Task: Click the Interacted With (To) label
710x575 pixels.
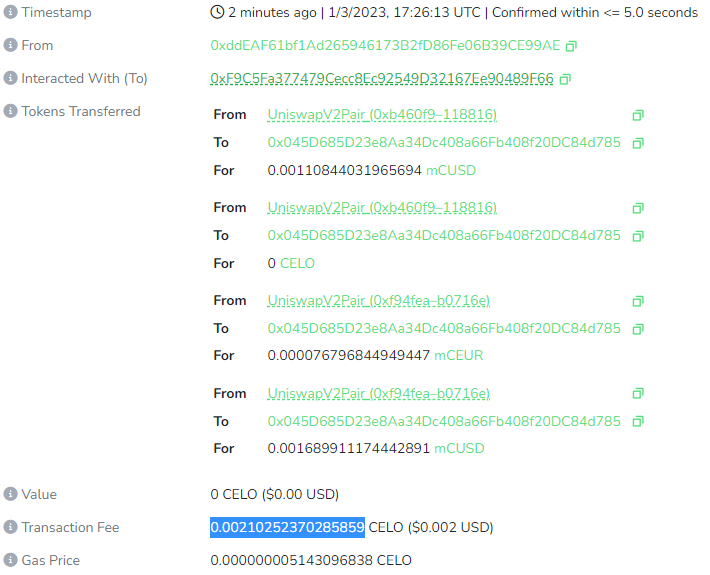Action: (x=84, y=78)
